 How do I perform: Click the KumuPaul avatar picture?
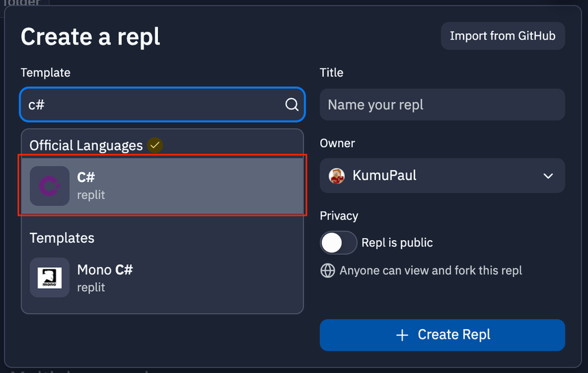click(336, 176)
